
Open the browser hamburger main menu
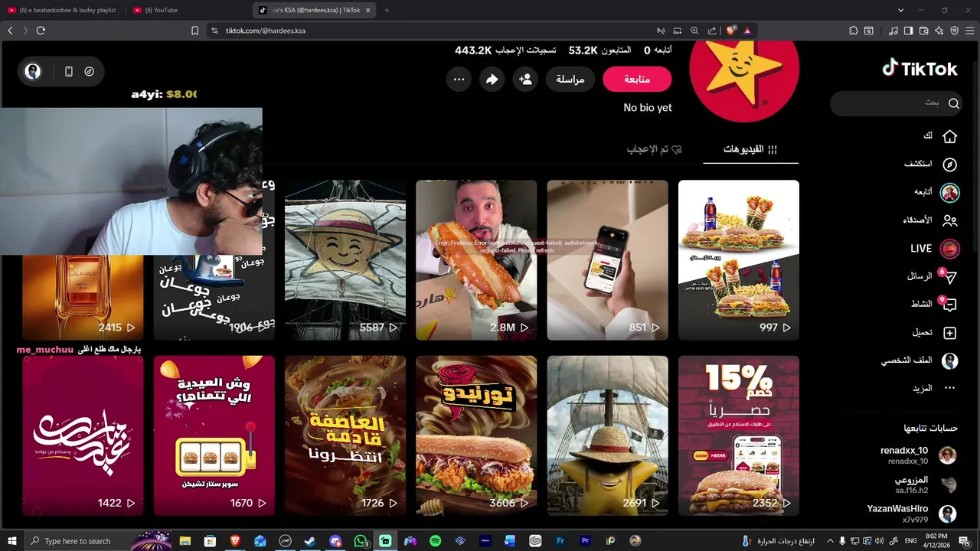[970, 31]
